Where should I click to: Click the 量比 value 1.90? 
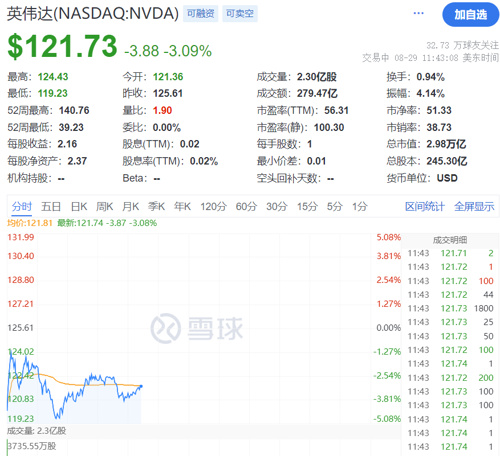(162, 110)
